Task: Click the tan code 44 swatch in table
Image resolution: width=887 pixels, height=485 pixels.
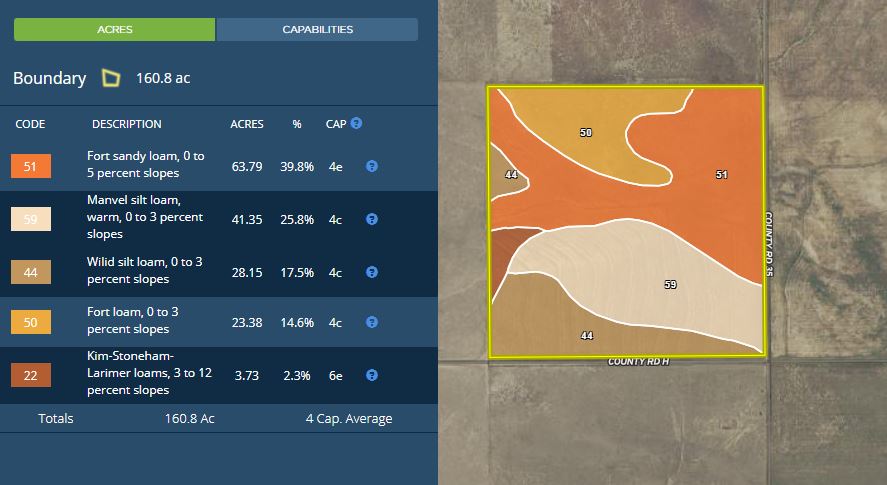Action: point(30,272)
